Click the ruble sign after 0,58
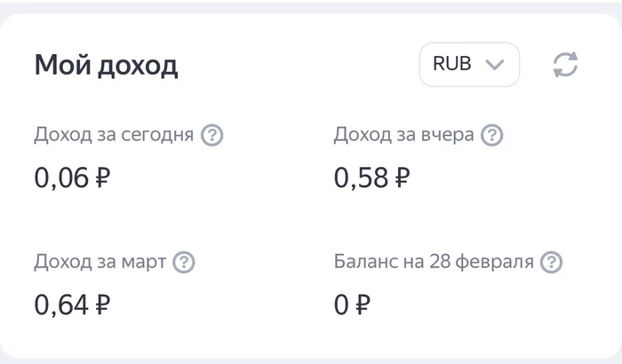 [x=402, y=178]
